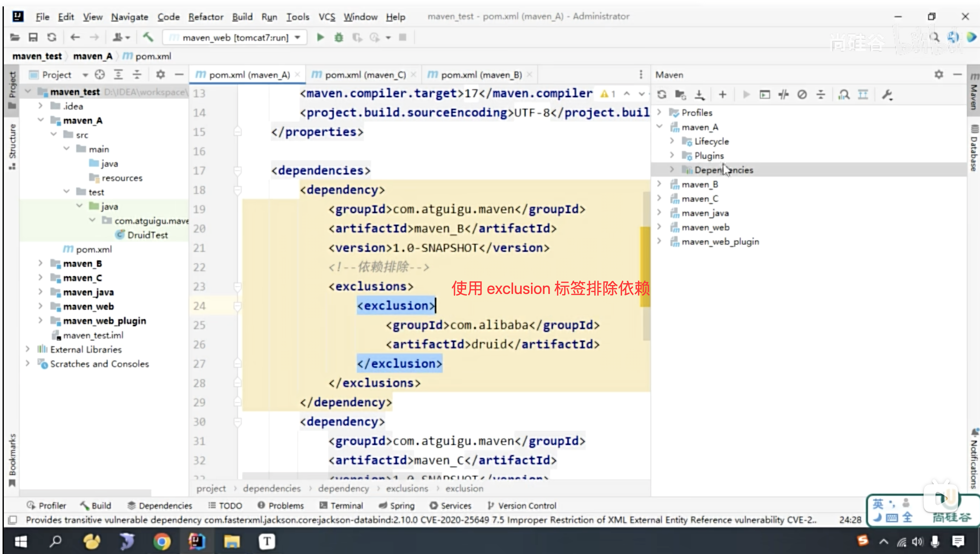Expand the Dependencies node under maven_A
Viewport: 980px width, 554px height.
pos(672,170)
